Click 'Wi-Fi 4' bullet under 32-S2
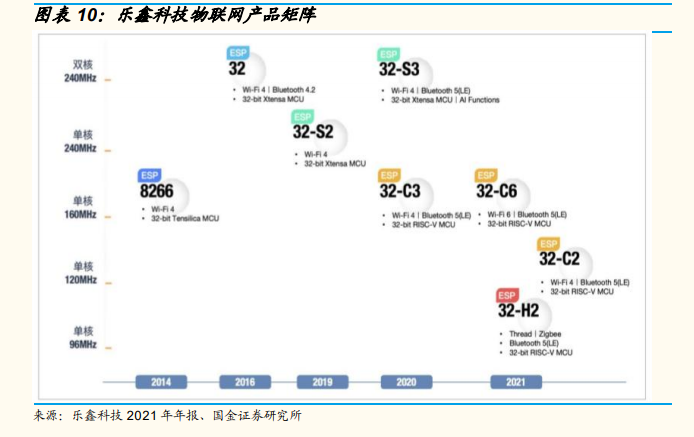Viewport: 694px width, 437px height. [x=316, y=155]
